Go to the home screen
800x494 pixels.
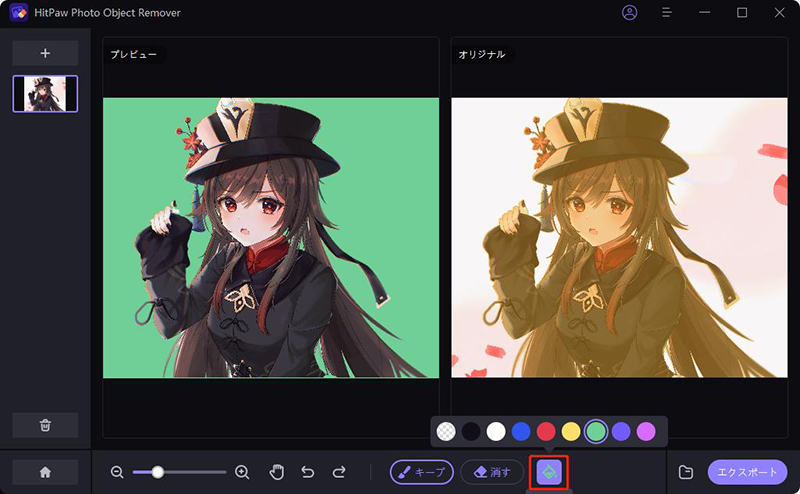click(x=45, y=472)
